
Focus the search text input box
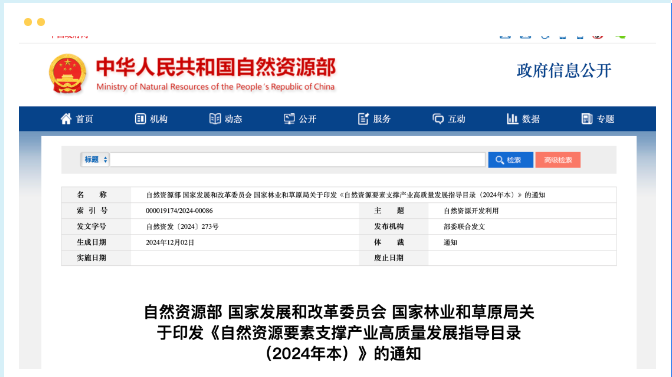click(x=297, y=159)
